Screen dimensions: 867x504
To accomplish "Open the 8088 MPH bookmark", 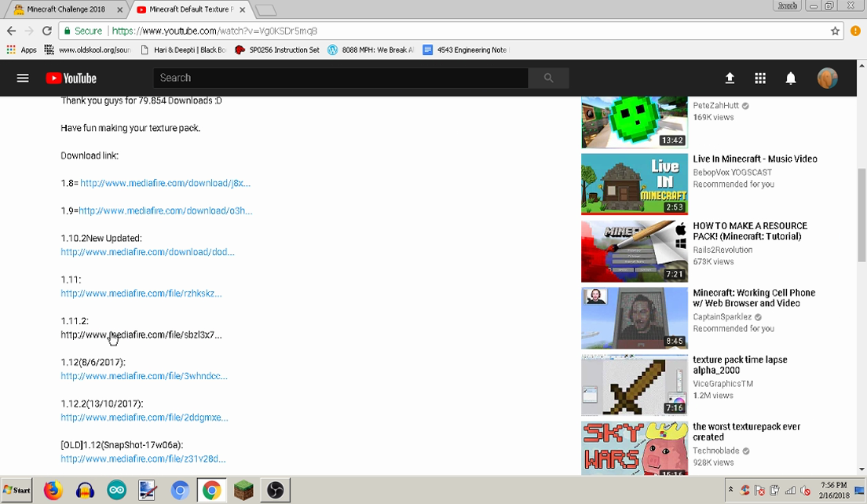I will [x=371, y=49].
